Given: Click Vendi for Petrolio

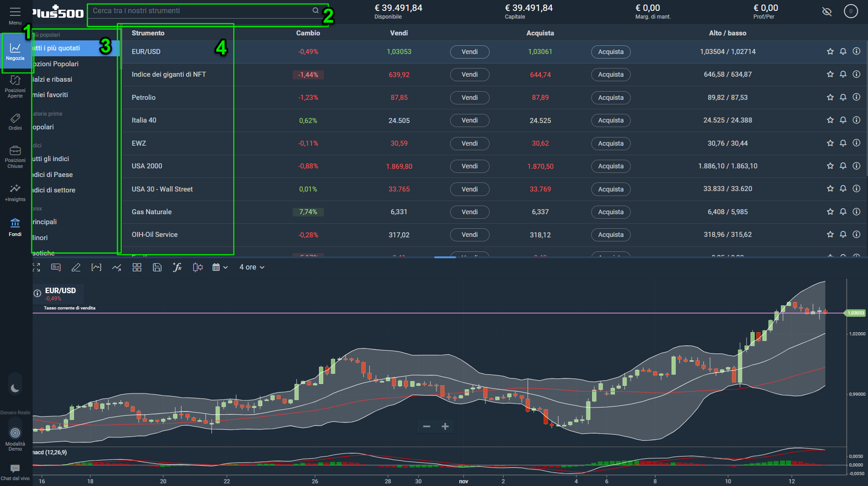Looking at the screenshot, I should (x=470, y=98).
